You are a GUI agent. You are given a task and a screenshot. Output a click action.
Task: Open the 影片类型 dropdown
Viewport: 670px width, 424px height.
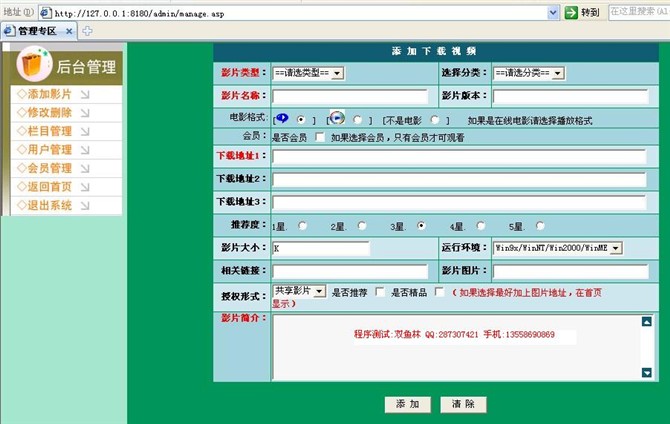(x=308, y=74)
